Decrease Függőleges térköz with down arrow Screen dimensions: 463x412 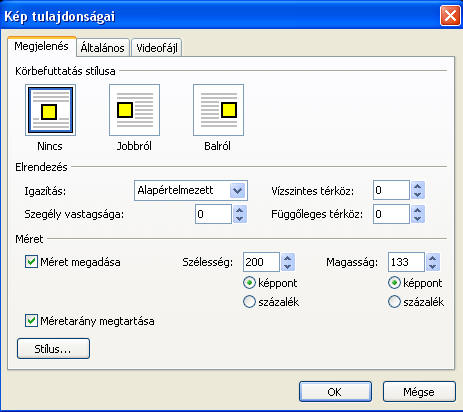coord(418,219)
